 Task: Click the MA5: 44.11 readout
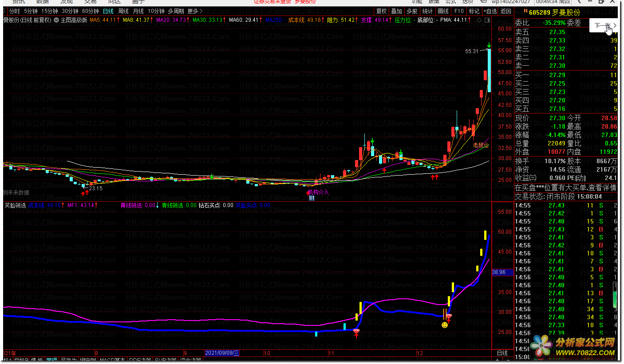coord(104,20)
